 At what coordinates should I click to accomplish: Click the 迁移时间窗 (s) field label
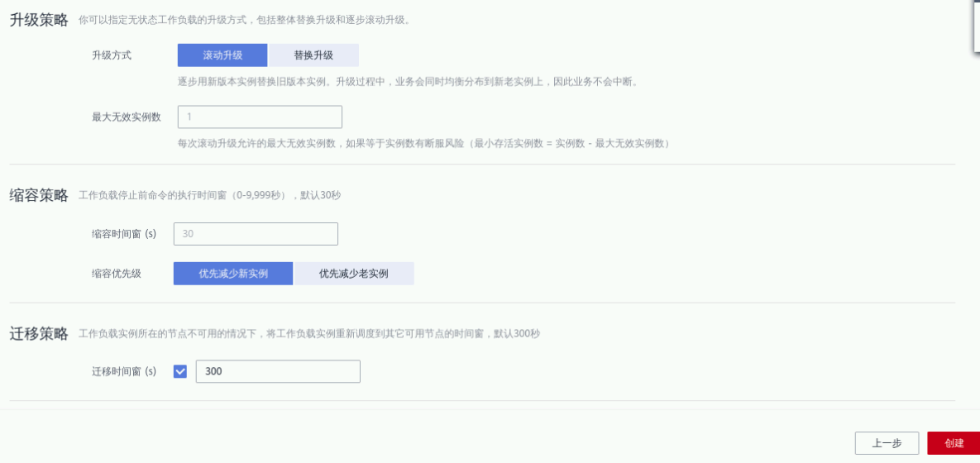click(124, 372)
